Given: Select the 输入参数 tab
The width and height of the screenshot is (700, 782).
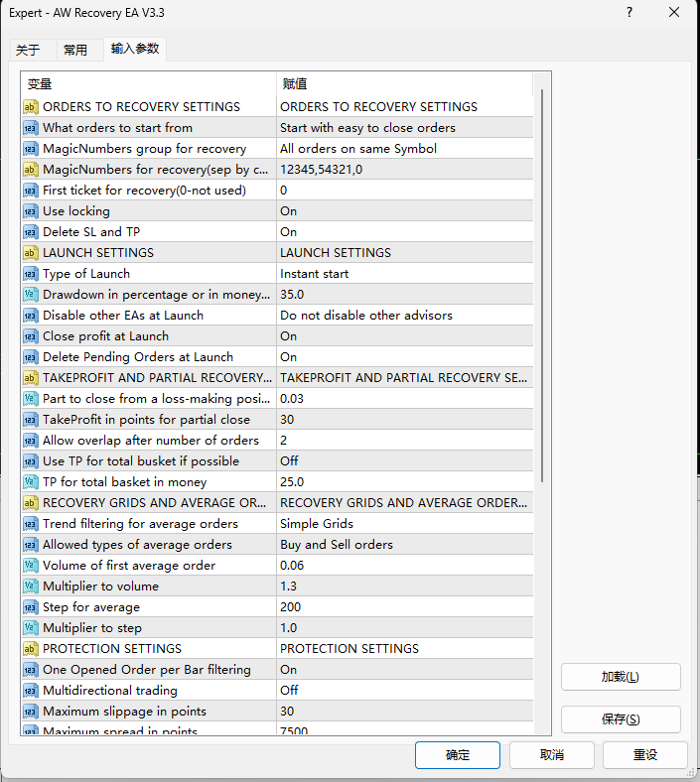Looking at the screenshot, I should 135,49.
